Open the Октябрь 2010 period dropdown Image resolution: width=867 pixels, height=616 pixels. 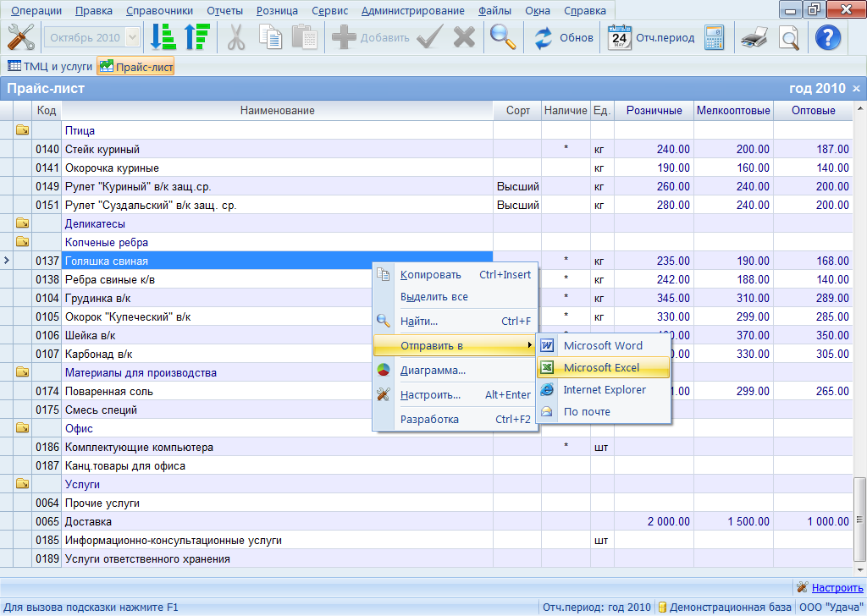point(133,37)
